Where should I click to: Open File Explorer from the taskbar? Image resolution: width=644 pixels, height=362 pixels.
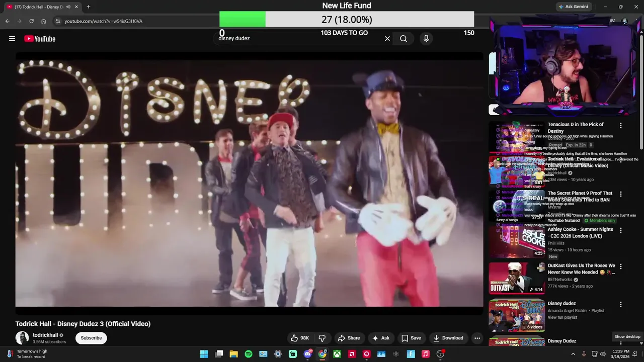click(x=233, y=354)
